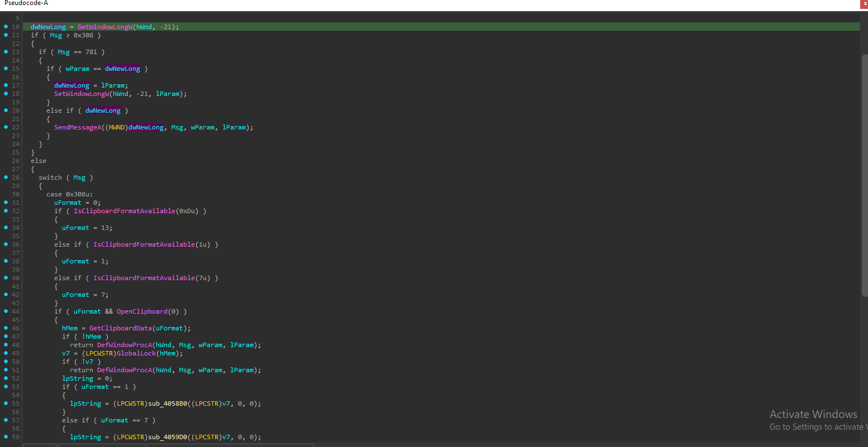Viewport: 868px width, 447px height.
Task: Click DefWindowProcA on line 48
Action: [x=125, y=345]
